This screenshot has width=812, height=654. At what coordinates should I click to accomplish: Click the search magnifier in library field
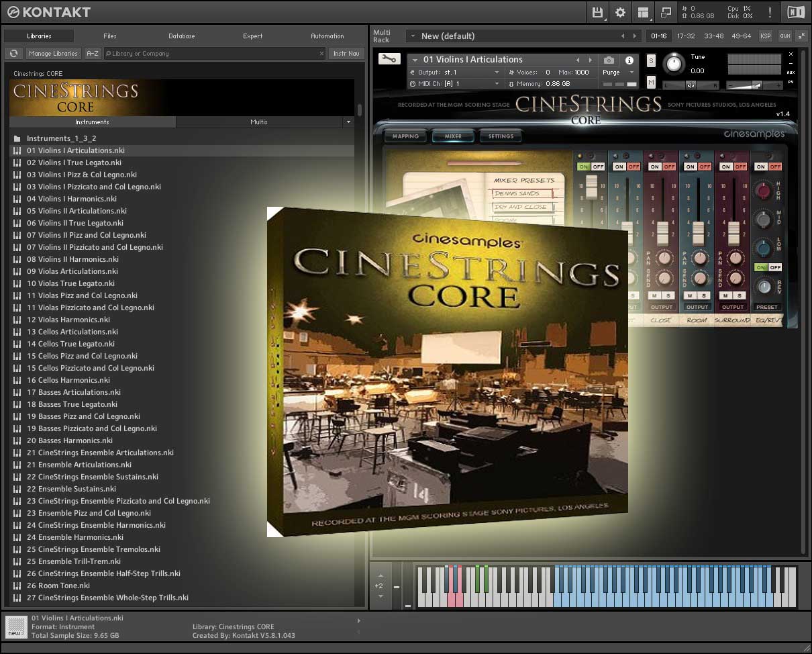(108, 54)
